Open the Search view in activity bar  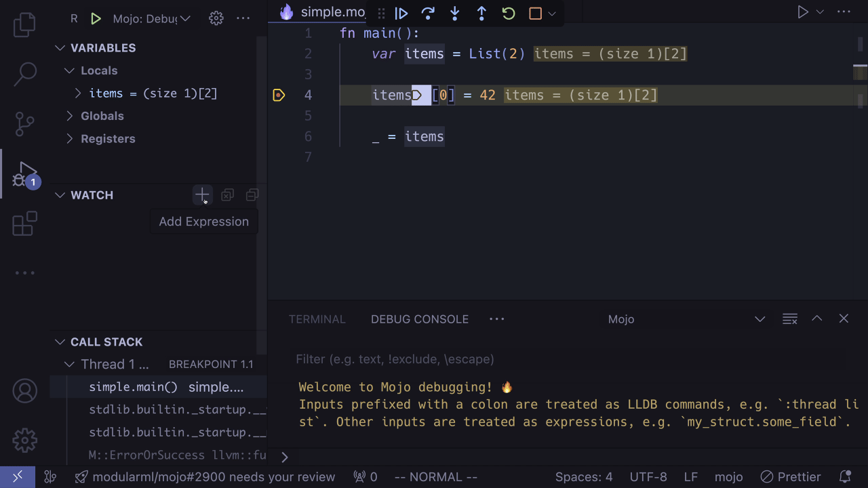(x=25, y=74)
